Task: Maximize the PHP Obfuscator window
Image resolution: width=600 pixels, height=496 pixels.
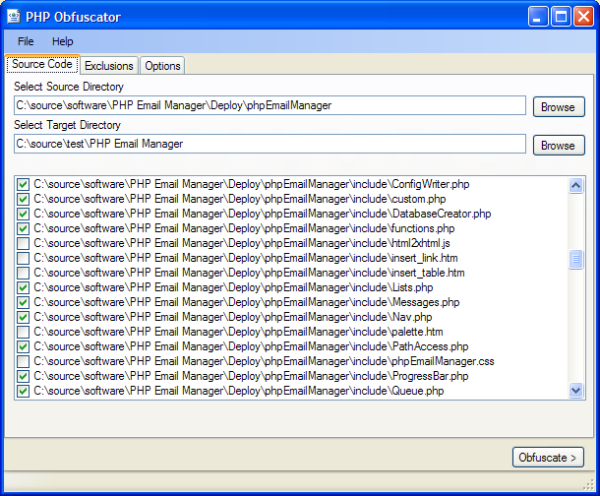Action: 561,16
